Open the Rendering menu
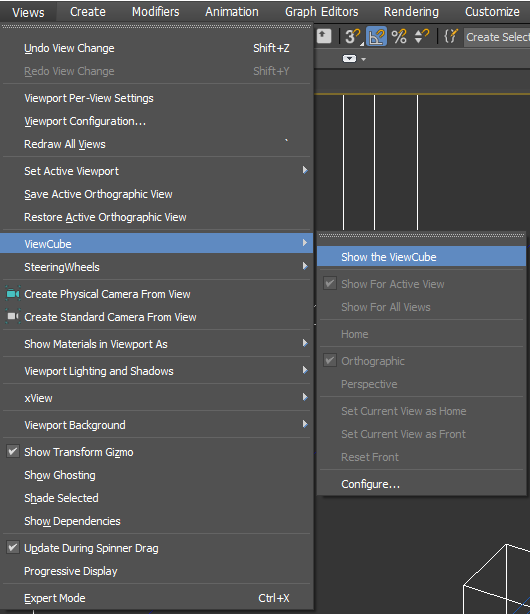The image size is (530, 614). (411, 12)
